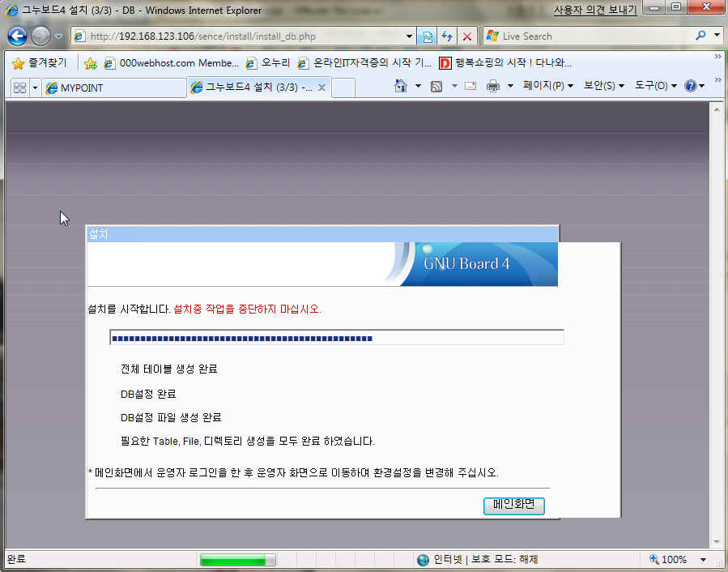This screenshot has width=728, height=572.
Task: Click the 완료 status bar text
Action: pos(16,559)
